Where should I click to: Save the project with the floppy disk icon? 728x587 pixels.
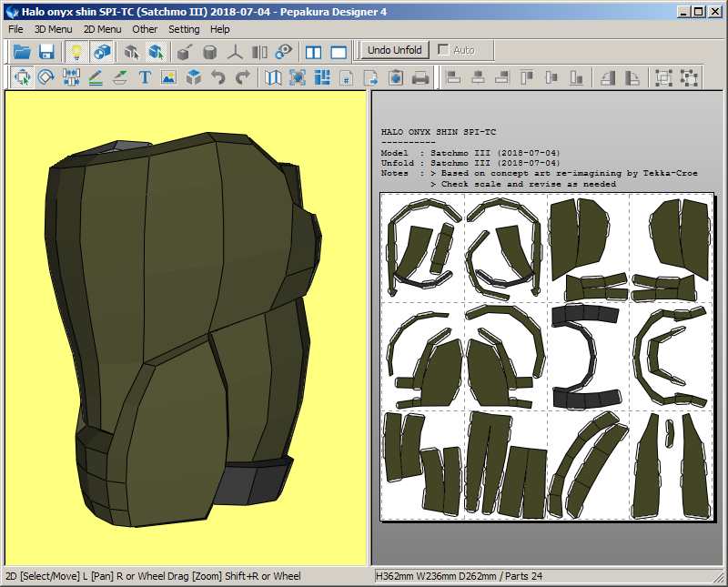46,52
